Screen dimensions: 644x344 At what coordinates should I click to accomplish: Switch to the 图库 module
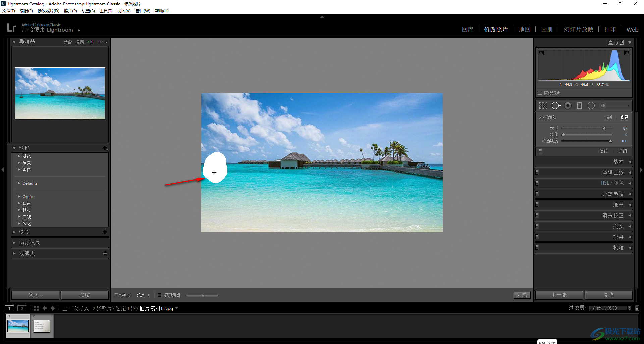click(468, 30)
